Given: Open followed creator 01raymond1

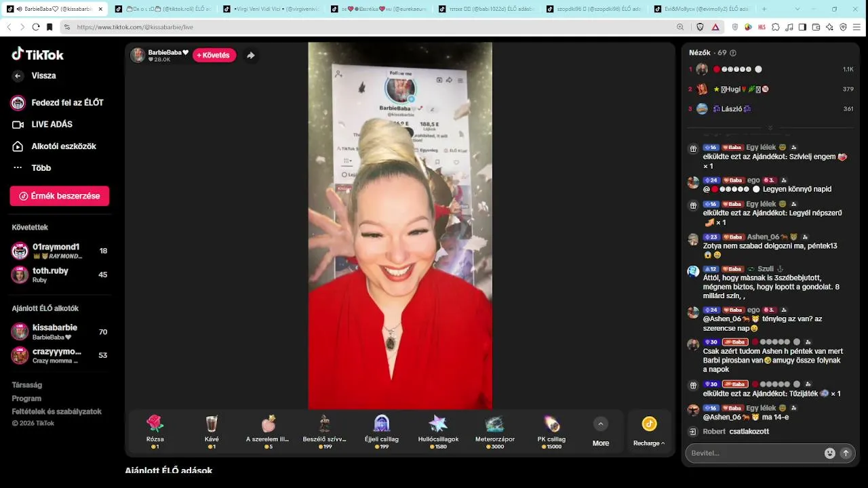Looking at the screenshot, I should (x=60, y=251).
